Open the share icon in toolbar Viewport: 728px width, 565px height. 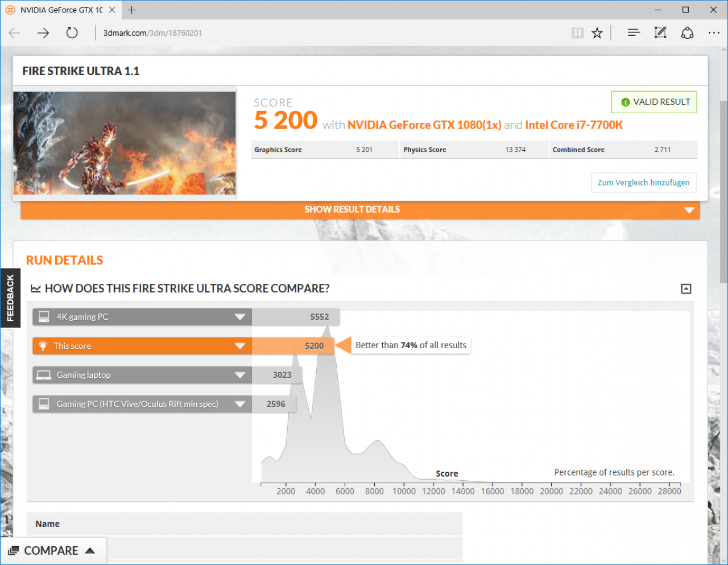point(687,33)
